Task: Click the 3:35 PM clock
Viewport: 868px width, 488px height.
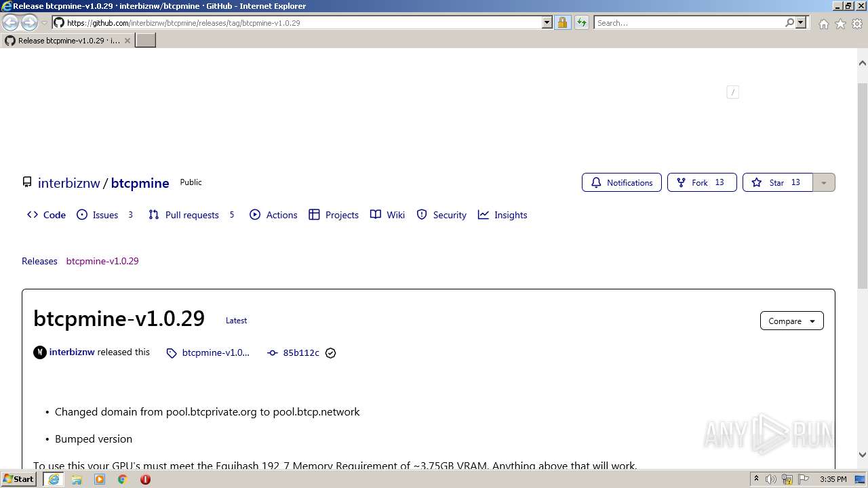Action: pyautogui.click(x=833, y=479)
